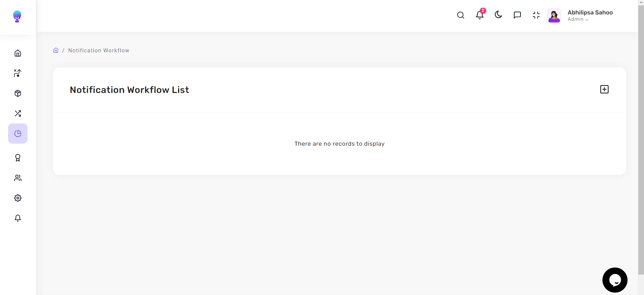Click the home breadcrumb icon
Screen dimensions: 644x295
(x=56, y=50)
